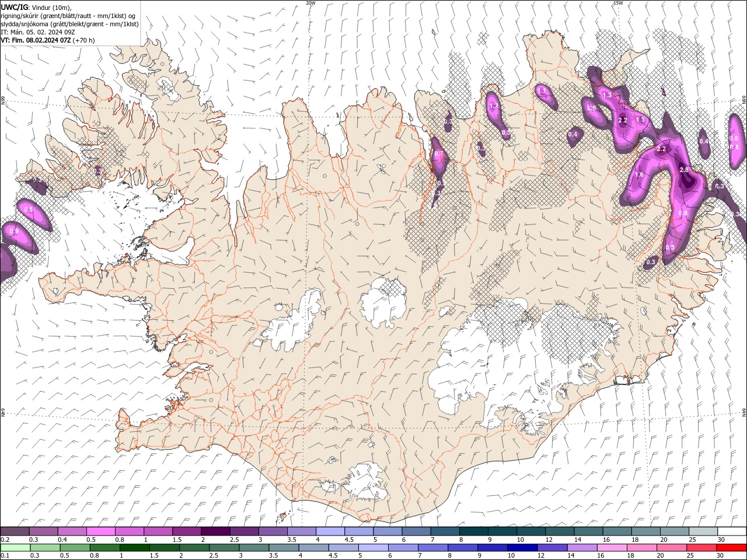This screenshot has width=747, height=560.
Task: Click the top-row swatch between 1 and 1.5
Action: pyautogui.click(x=158, y=531)
